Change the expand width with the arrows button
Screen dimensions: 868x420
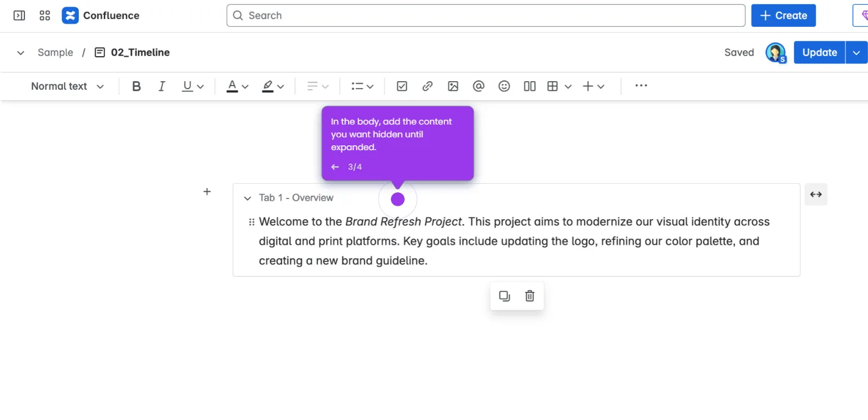[816, 195]
